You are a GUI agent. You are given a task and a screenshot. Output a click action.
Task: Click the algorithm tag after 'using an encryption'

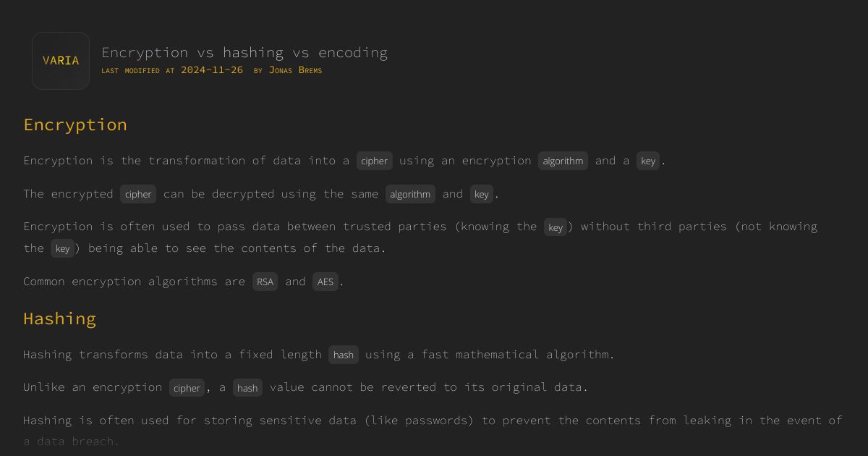tap(563, 161)
